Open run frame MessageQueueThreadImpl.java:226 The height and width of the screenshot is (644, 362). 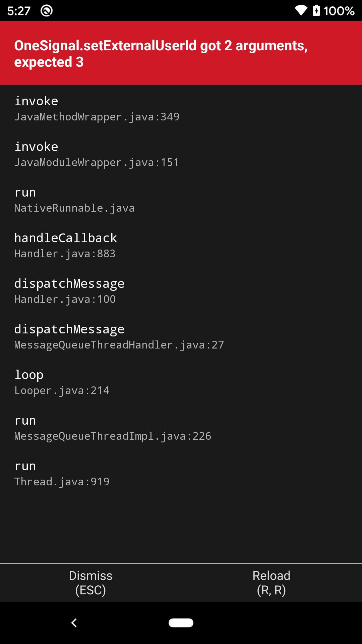[x=113, y=428]
